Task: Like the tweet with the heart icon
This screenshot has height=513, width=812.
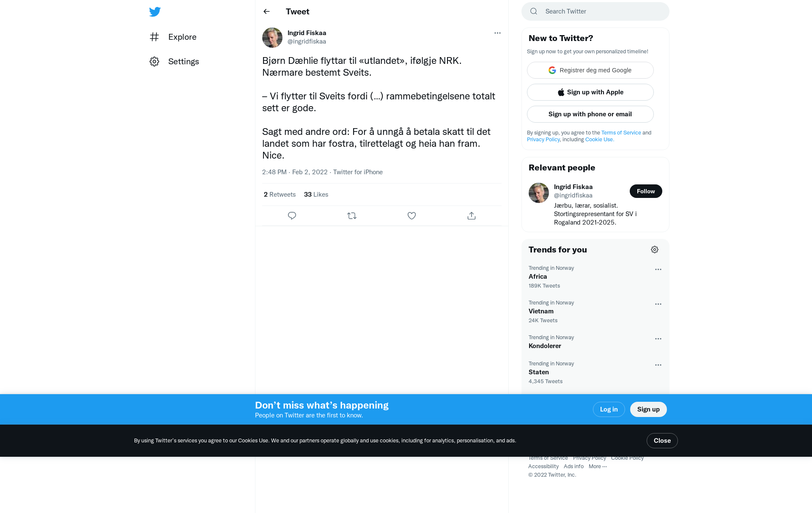Action: pyautogui.click(x=411, y=216)
